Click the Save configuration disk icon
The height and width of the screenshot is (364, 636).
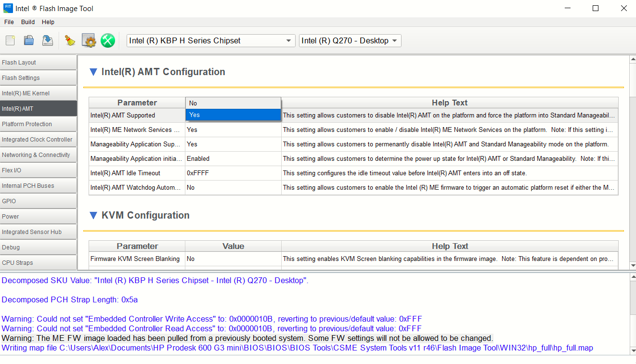[x=48, y=40]
